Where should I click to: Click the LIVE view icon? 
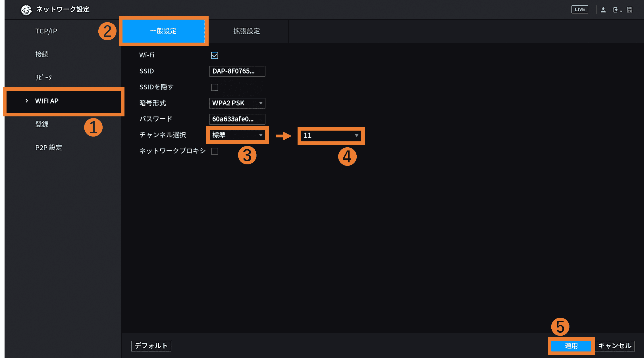pos(579,9)
